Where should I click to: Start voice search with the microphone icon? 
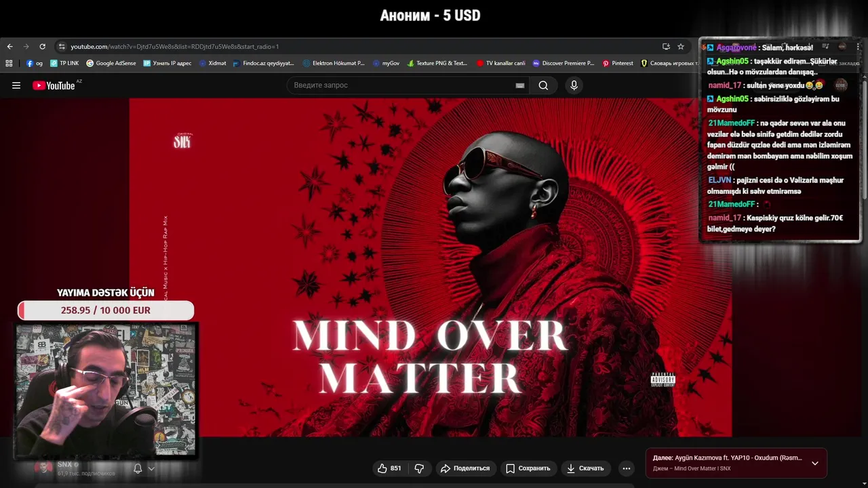click(x=574, y=85)
